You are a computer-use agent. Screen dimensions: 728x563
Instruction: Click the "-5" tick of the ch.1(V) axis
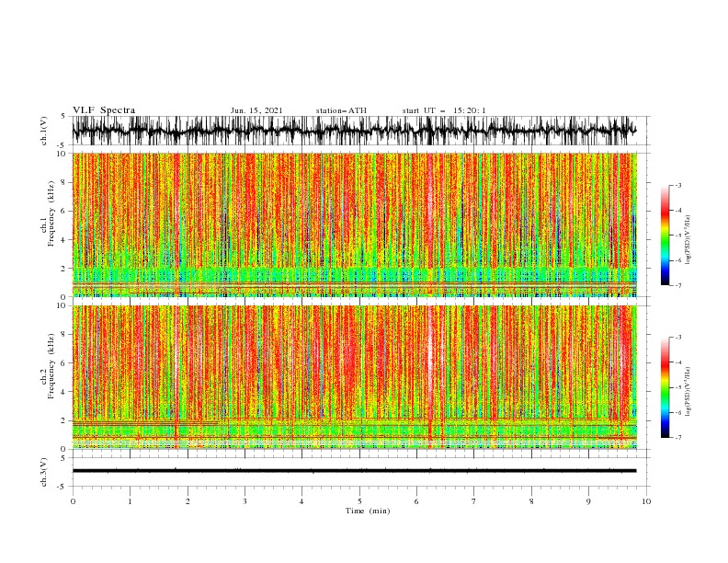63,145
